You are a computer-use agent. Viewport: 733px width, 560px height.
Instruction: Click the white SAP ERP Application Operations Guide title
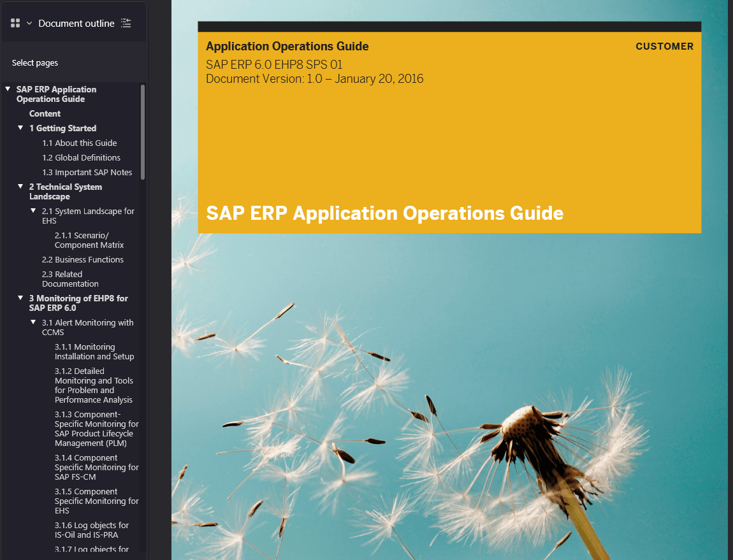(x=385, y=213)
